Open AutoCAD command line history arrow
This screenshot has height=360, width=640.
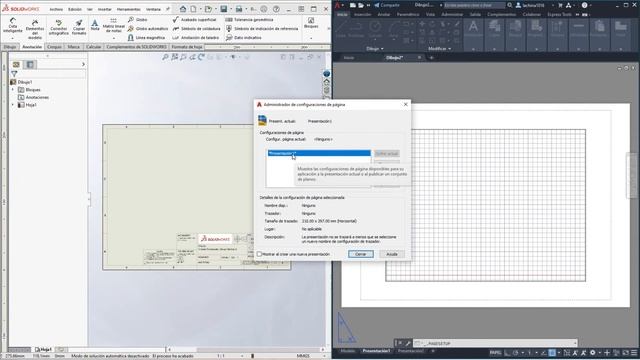[x=575, y=343]
